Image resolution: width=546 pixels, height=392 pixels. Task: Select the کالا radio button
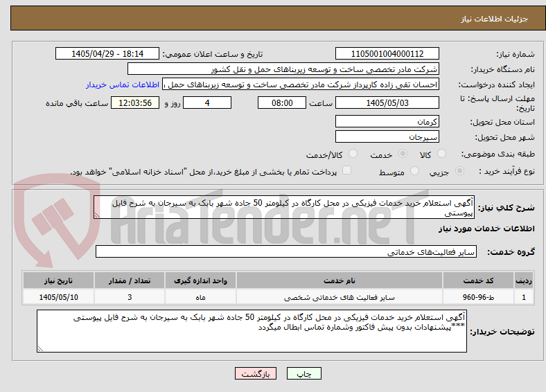[441, 154]
